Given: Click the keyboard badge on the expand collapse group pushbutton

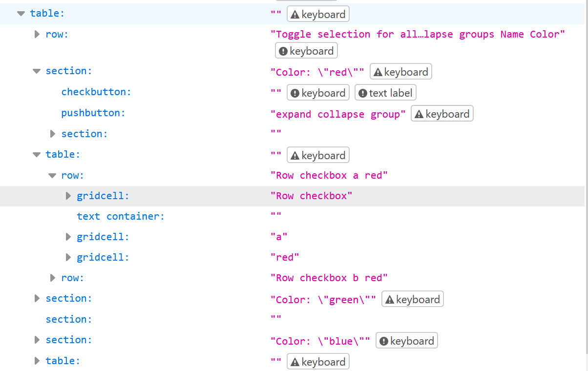Looking at the screenshot, I should click(x=442, y=113).
